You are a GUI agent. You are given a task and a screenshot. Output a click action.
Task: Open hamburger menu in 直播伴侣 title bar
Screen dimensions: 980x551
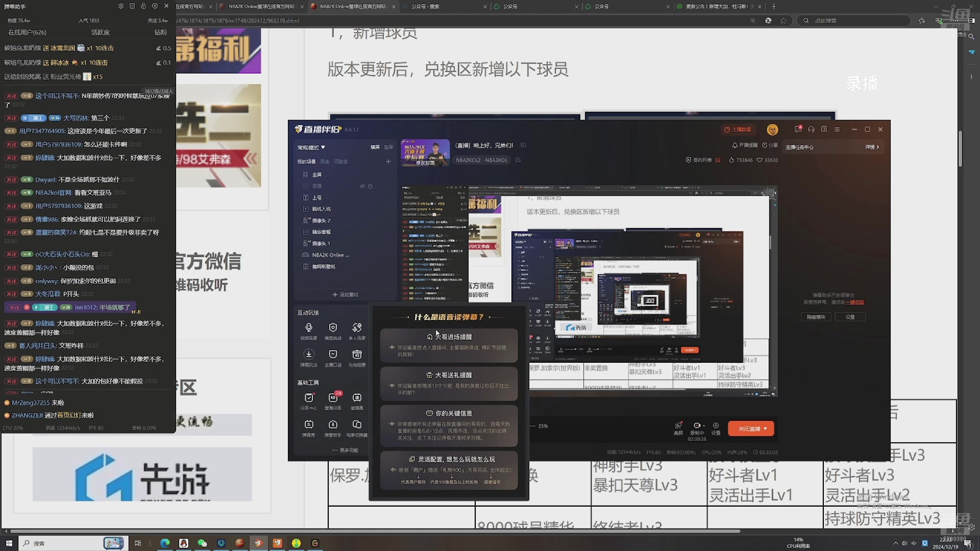tap(837, 130)
